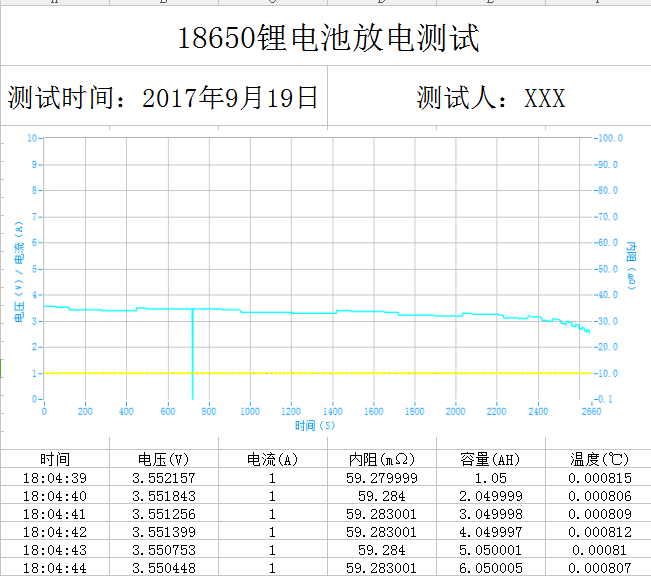Image resolution: width=651 pixels, height=576 pixels.
Task: Select capacity value 6.050005
Action: (x=490, y=567)
